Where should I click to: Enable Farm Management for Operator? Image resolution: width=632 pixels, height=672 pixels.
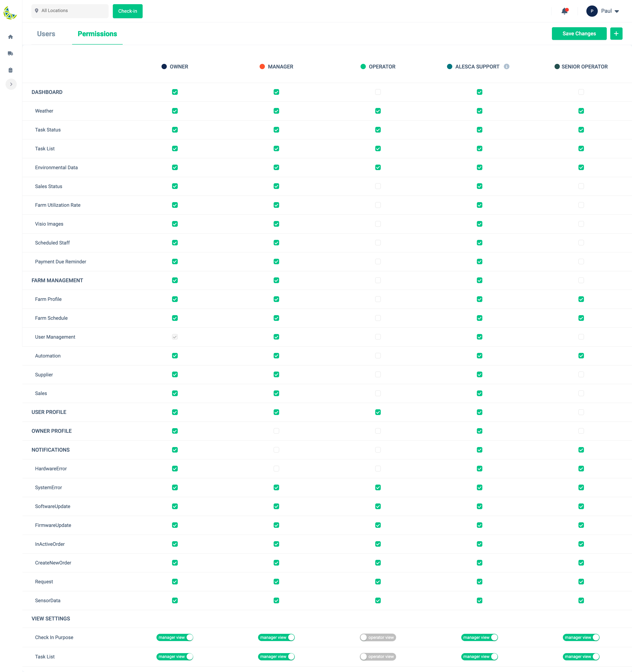[x=378, y=280]
